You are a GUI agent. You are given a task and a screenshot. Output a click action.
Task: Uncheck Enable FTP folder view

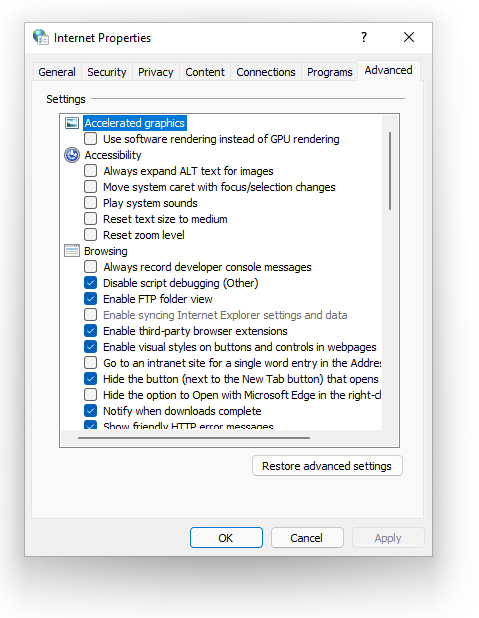tap(91, 299)
